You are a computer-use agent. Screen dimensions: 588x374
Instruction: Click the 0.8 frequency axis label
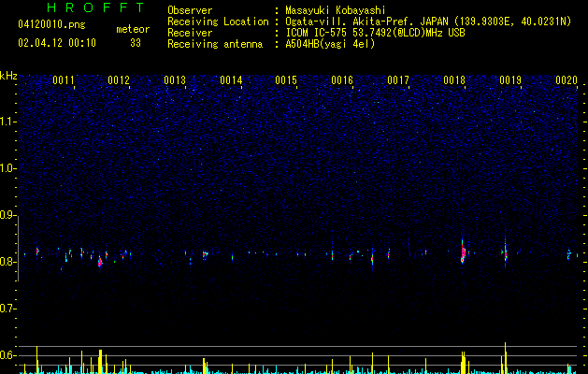(7, 262)
